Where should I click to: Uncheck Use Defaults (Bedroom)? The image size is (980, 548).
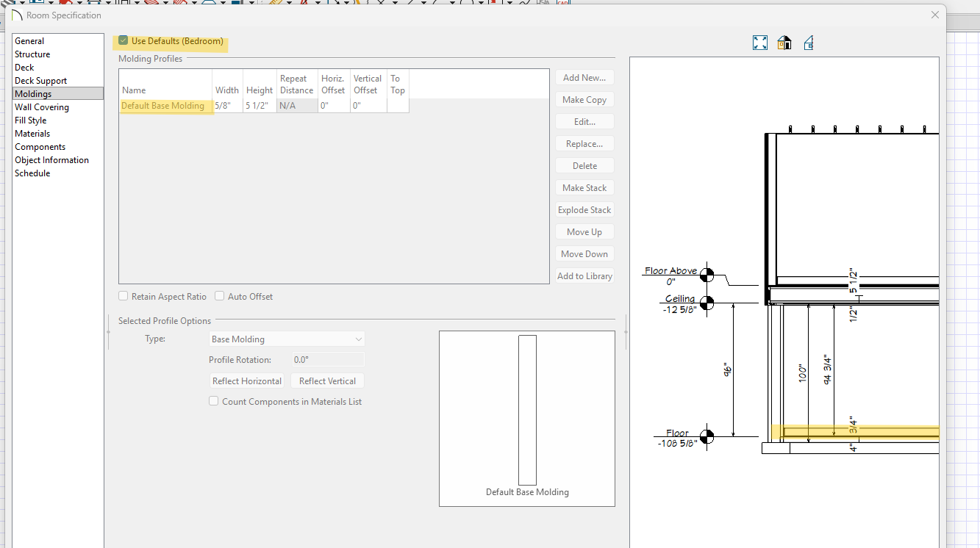tap(124, 41)
